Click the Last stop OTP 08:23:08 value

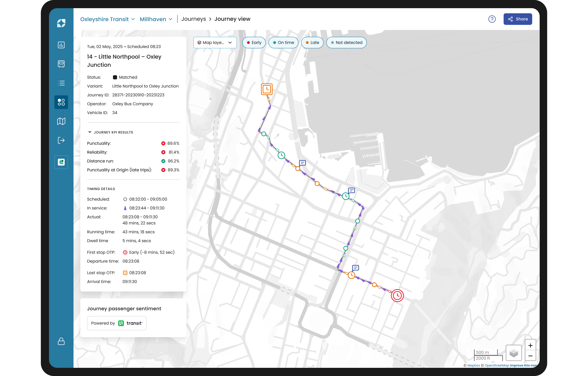(x=137, y=273)
